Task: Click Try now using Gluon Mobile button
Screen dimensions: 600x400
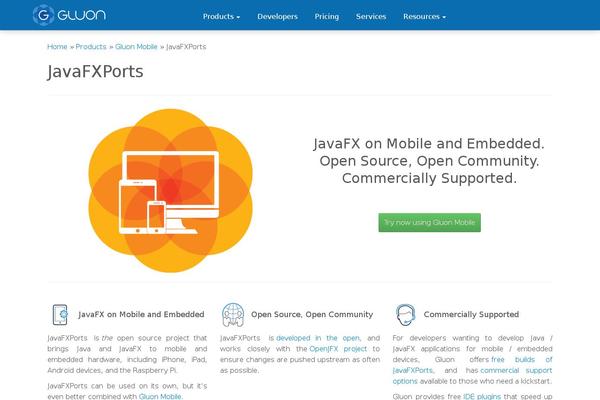Action: pos(429,222)
